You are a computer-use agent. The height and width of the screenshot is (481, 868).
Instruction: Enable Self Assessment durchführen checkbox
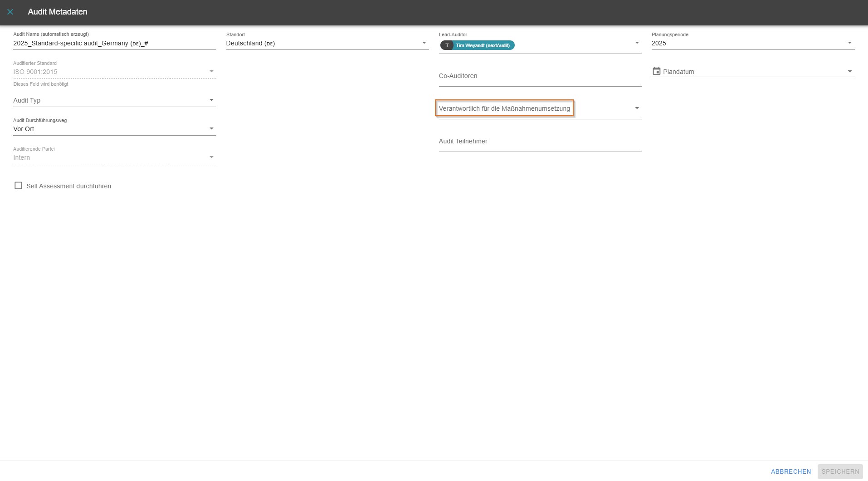19,186
